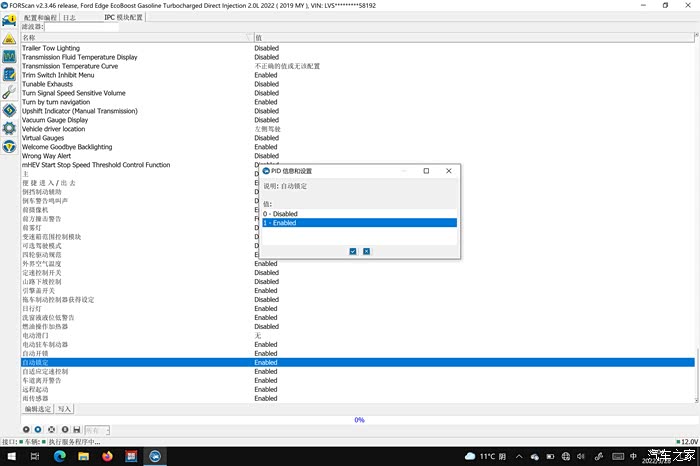Open the wrench service functions sidebar icon
Viewport: 700px width, 466px height.
point(9,92)
